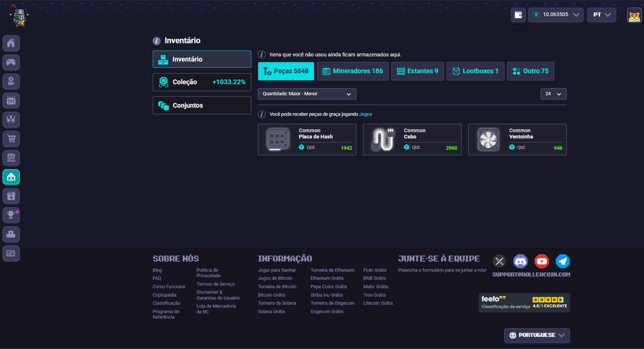This screenshot has width=644, height=349.
Task: Click the wallet icon in top bar
Action: pos(518,15)
